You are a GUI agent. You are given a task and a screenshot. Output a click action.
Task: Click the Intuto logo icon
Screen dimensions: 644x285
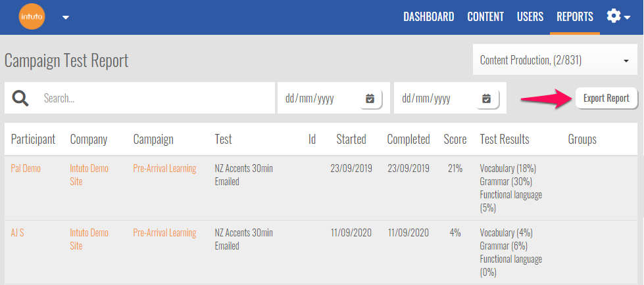pos(30,17)
